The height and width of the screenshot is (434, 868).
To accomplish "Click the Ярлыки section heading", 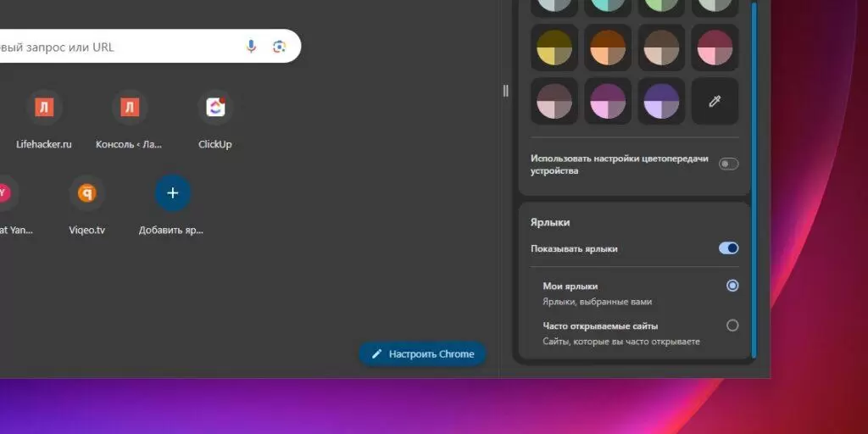I will click(x=549, y=223).
